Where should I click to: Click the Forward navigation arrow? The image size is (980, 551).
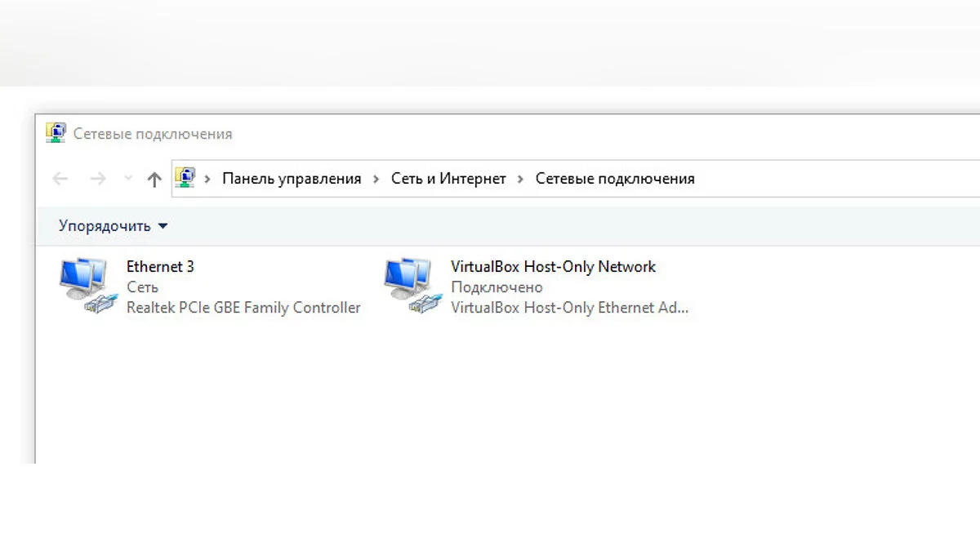click(98, 179)
